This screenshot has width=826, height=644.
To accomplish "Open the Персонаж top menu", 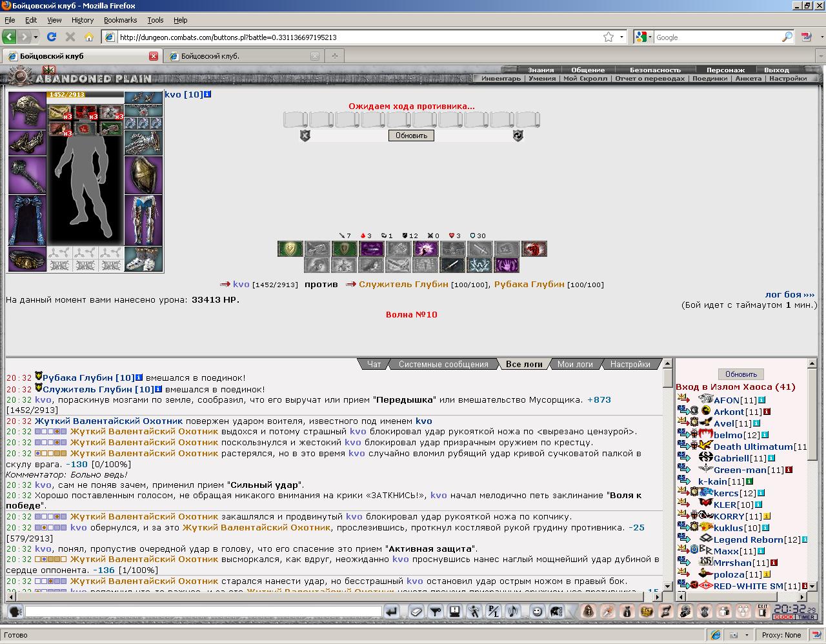I will click(x=725, y=70).
